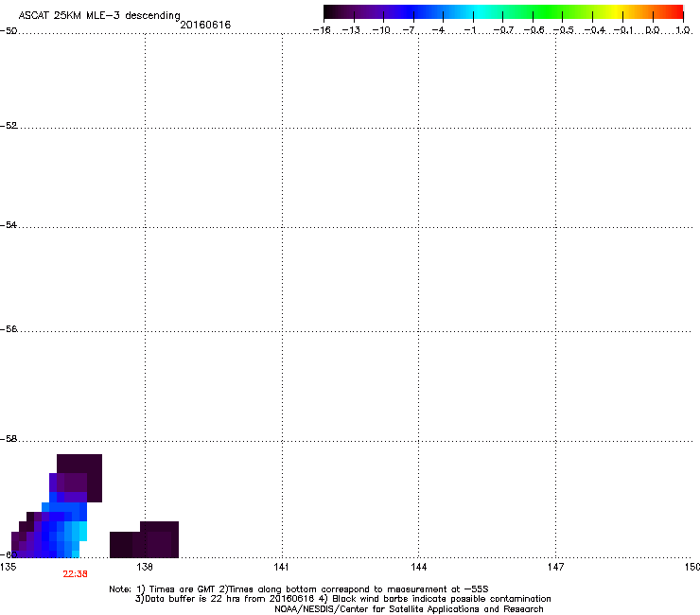This screenshot has height=615, width=700.
Task: Click the -54 latitude axis label
Action: click(x=9, y=225)
